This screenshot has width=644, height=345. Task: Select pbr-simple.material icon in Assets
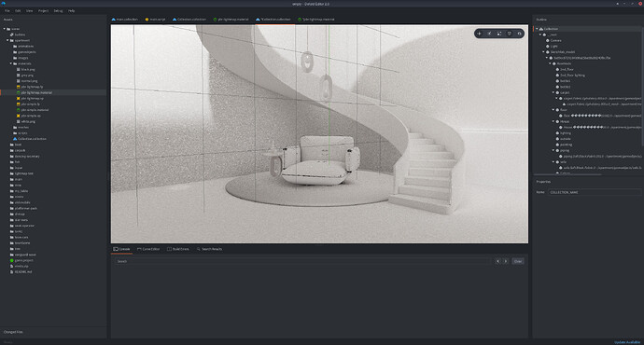[18, 110]
